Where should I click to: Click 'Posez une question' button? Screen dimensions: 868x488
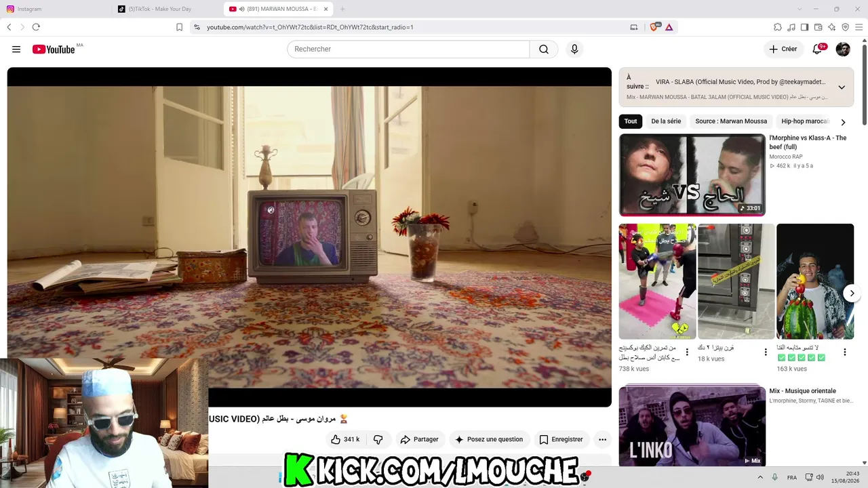point(489,439)
